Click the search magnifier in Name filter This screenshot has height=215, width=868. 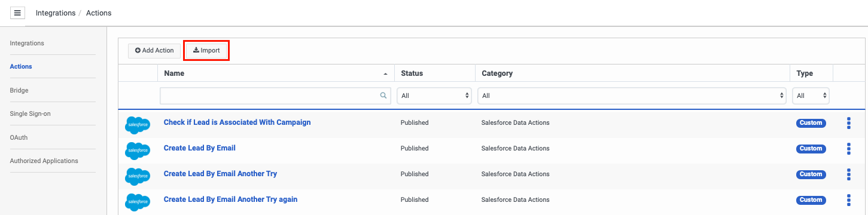pos(383,96)
